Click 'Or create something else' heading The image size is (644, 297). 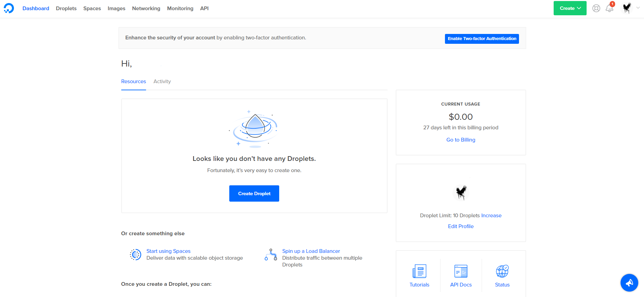click(x=153, y=234)
